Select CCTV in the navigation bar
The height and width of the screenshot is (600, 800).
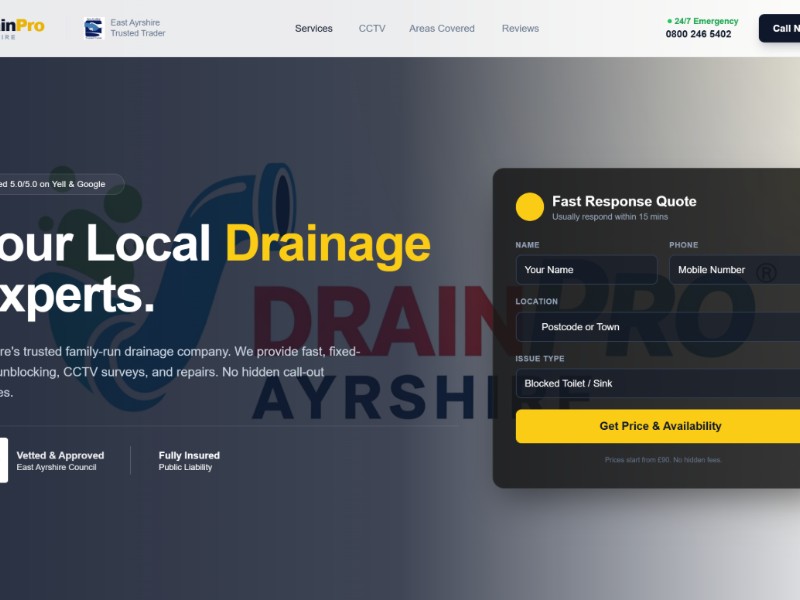372,28
